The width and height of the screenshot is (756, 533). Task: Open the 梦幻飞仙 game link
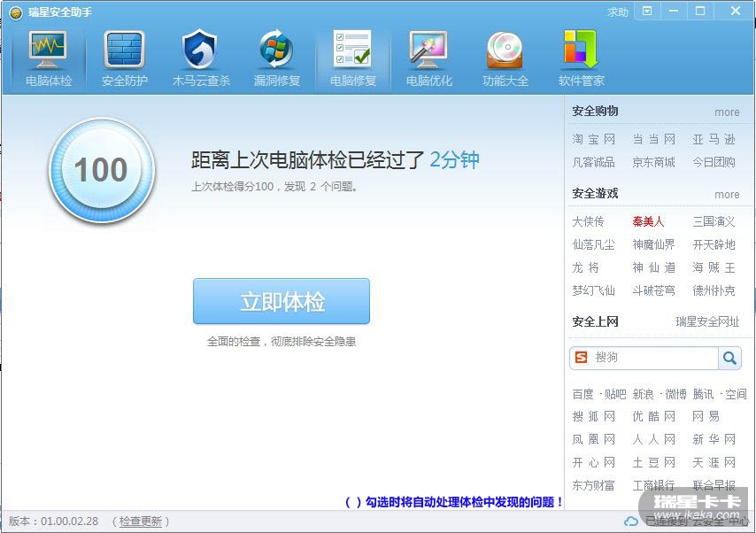tap(593, 291)
